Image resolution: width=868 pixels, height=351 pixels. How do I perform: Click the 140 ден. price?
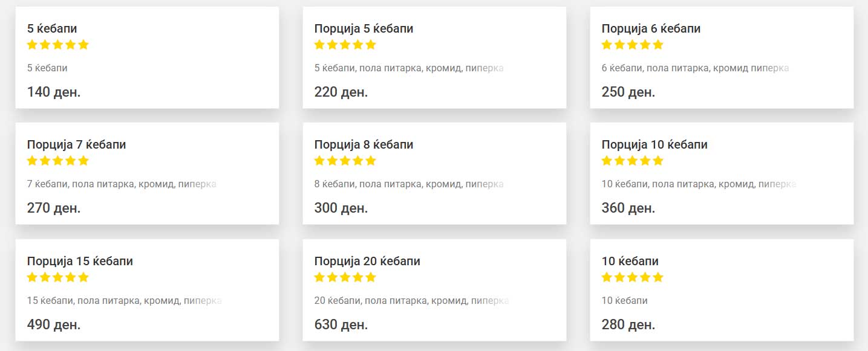pos(54,92)
